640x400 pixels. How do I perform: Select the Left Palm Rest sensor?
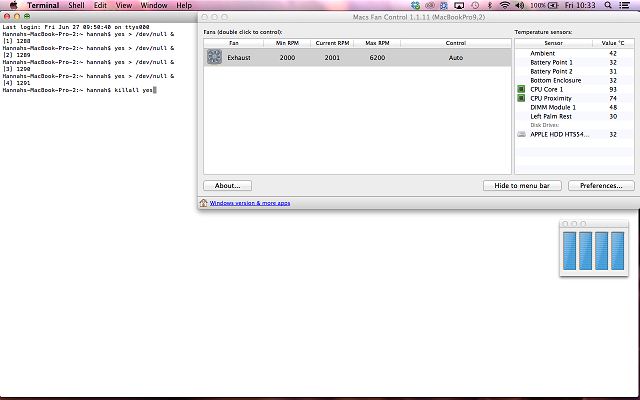(x=551, y=116)
